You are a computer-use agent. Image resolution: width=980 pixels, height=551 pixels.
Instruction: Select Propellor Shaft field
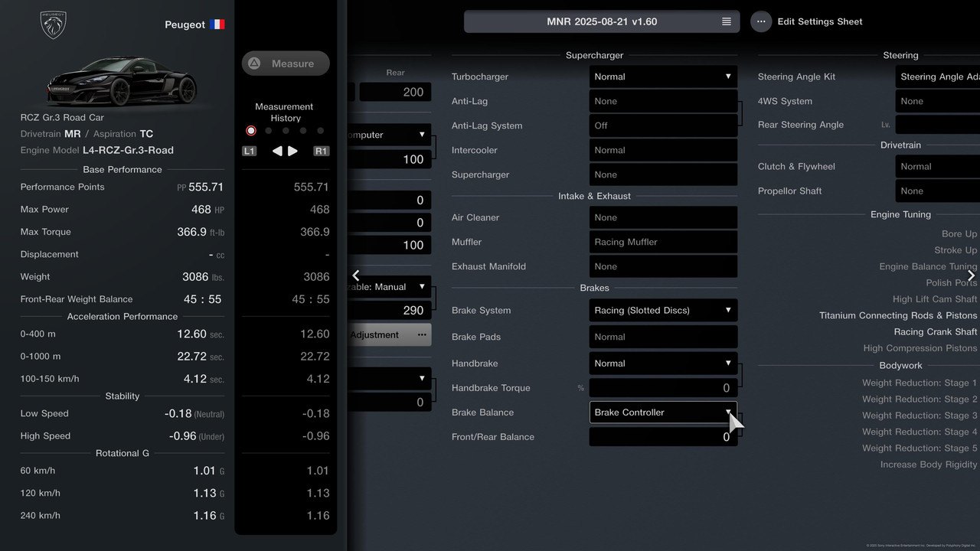point(937,191)
